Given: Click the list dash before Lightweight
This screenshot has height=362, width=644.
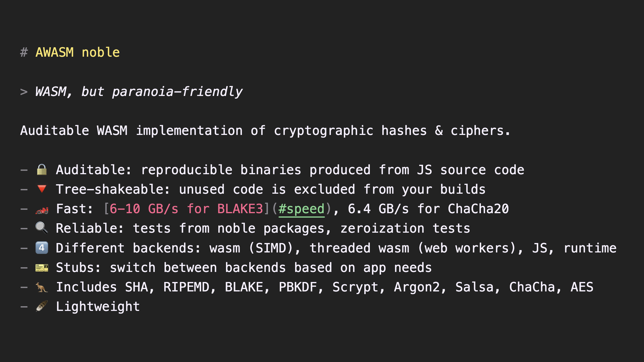Looking at the screenshot, I should coord(24,307).
